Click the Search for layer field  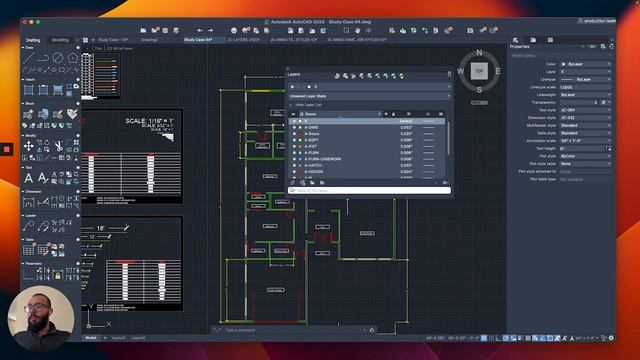pos(370,191)
